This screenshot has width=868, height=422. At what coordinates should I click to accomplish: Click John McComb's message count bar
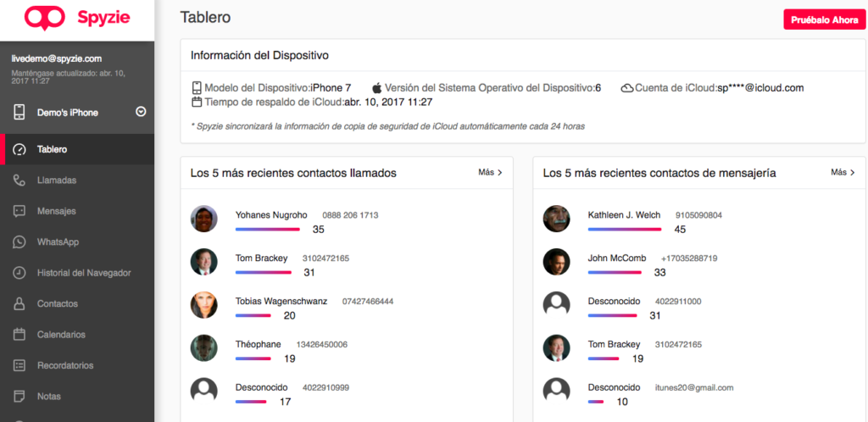[615, 272]
